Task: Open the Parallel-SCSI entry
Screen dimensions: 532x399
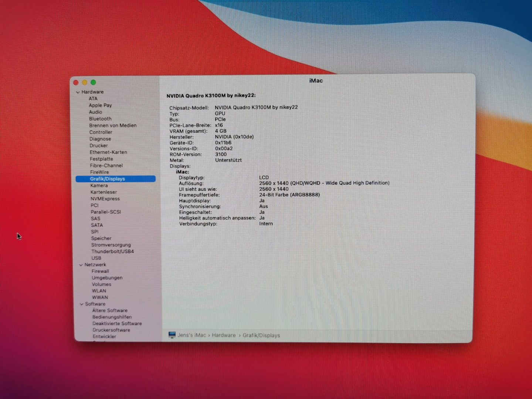Action: click(x=106, y=212)
